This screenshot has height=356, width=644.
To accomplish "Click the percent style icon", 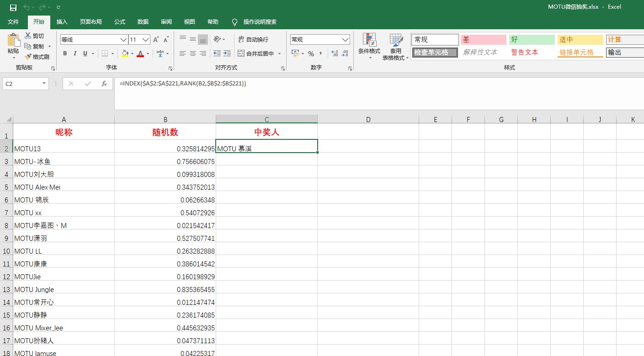I will 311,54.
